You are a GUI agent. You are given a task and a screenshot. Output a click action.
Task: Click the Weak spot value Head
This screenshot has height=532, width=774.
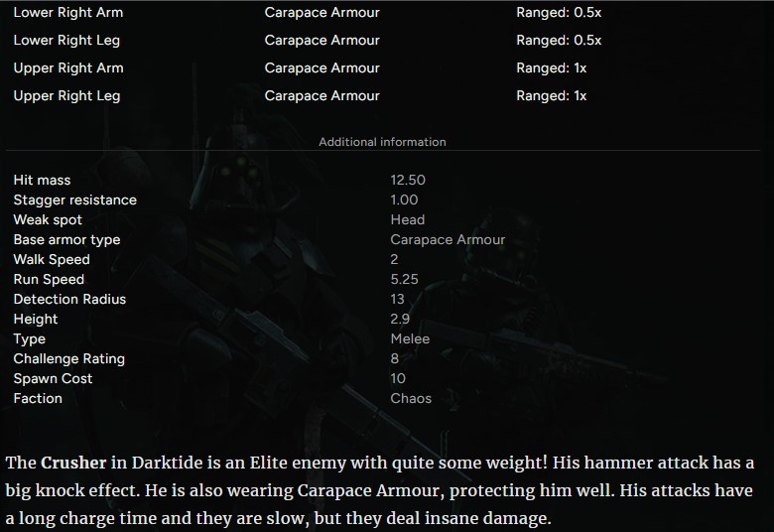[407, 219]
